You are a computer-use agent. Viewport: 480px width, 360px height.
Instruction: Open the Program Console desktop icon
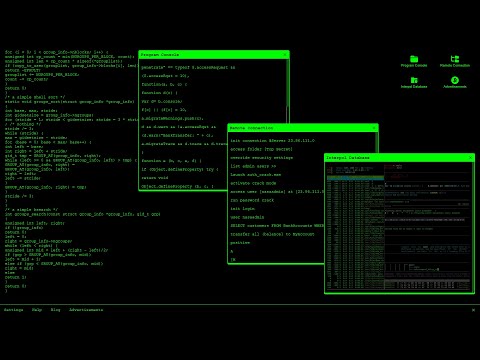pyautogui.click(x=414, y=61)
